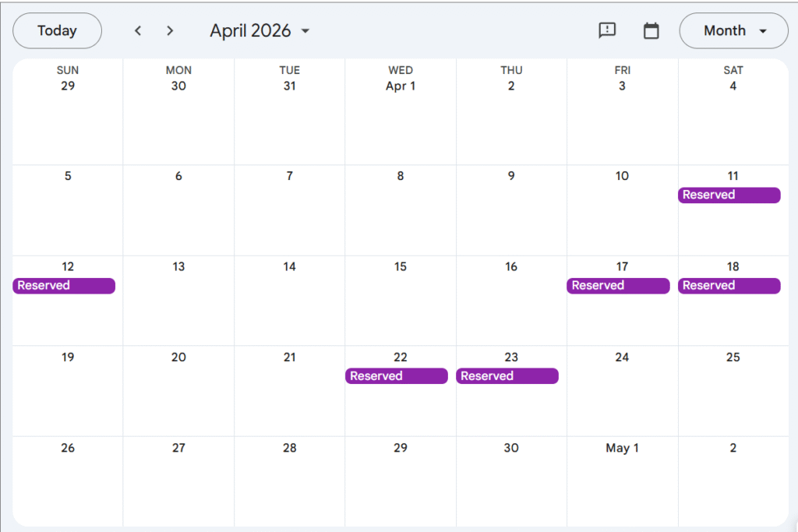Go to the next month

(x=170, y=31)
